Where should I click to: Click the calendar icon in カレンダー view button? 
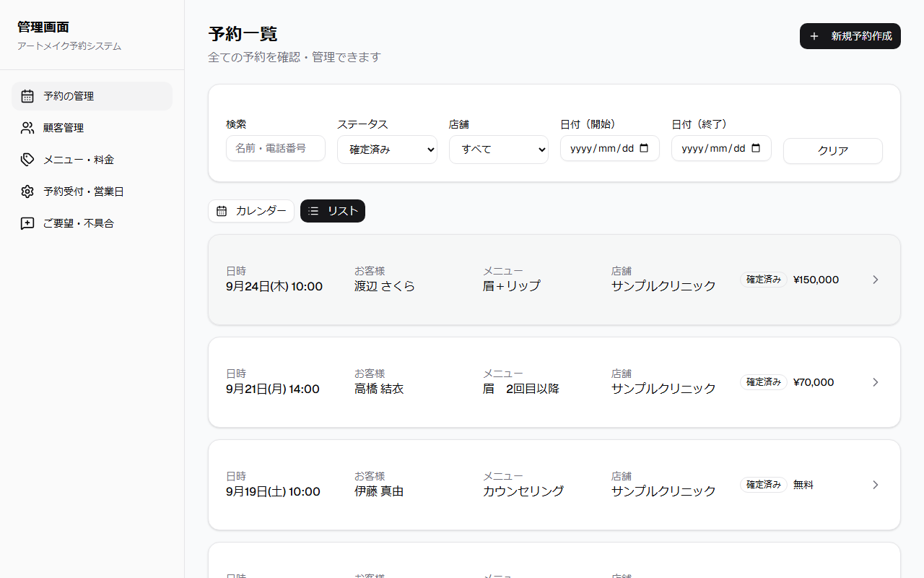(x=222, y=211)
